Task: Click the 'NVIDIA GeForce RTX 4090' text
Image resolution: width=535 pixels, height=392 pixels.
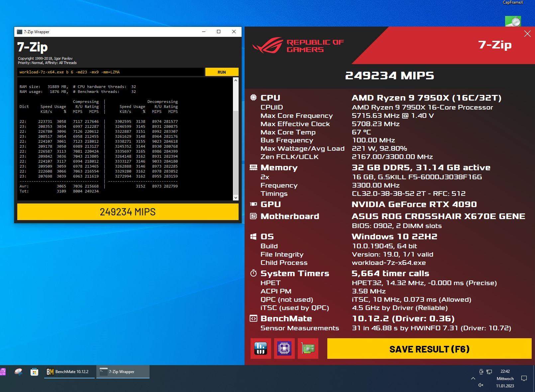Action: 414,204
